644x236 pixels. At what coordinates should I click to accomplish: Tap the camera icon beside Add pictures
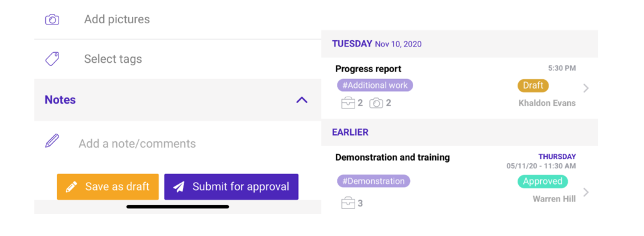(x=52, y=19)
